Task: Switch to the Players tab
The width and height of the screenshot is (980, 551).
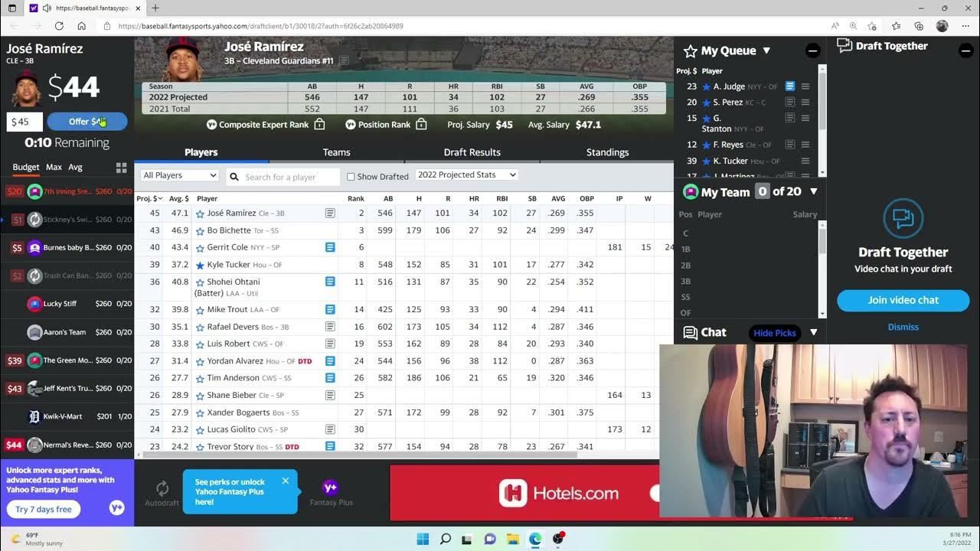Action: [x=201, y=152]
